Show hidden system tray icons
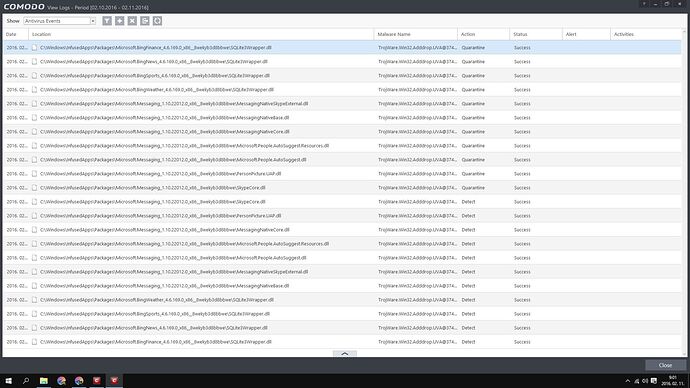 click(x=628, y=381)
